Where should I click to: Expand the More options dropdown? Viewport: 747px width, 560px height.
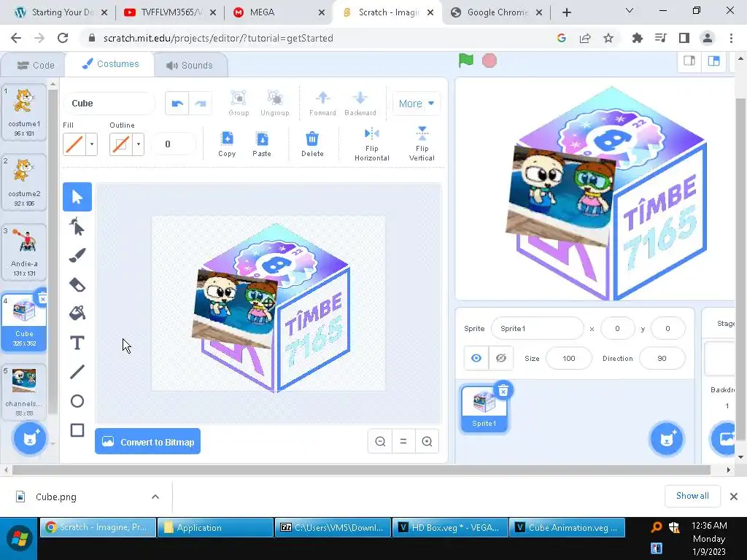pyautogui.click(x=416, y=104)
